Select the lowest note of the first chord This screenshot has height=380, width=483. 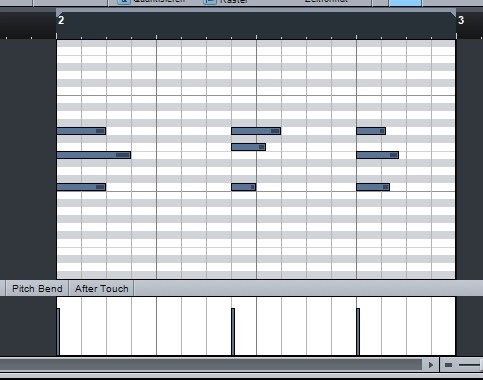point(81,187)
